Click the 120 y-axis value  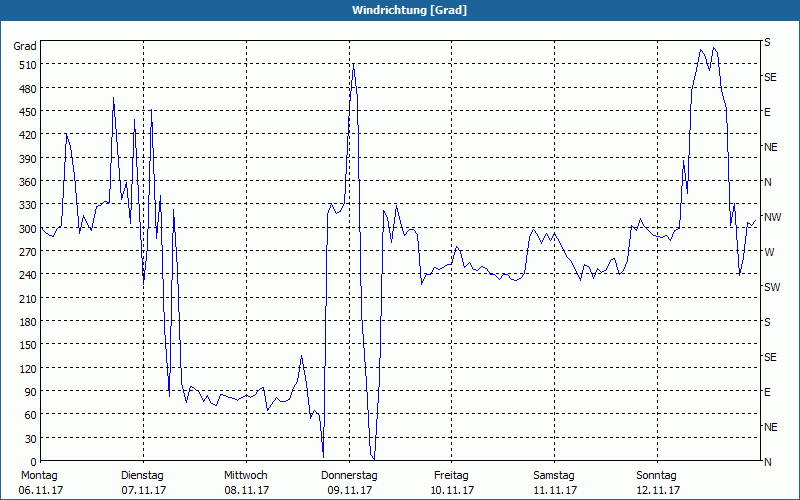(28, 368)
